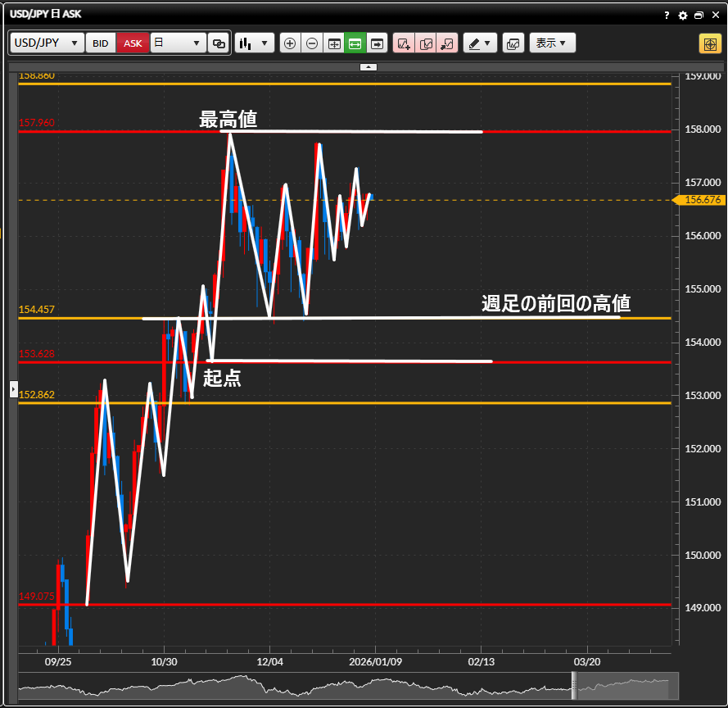Click the chart image/template icon next to pencil

tap(513, 43)
